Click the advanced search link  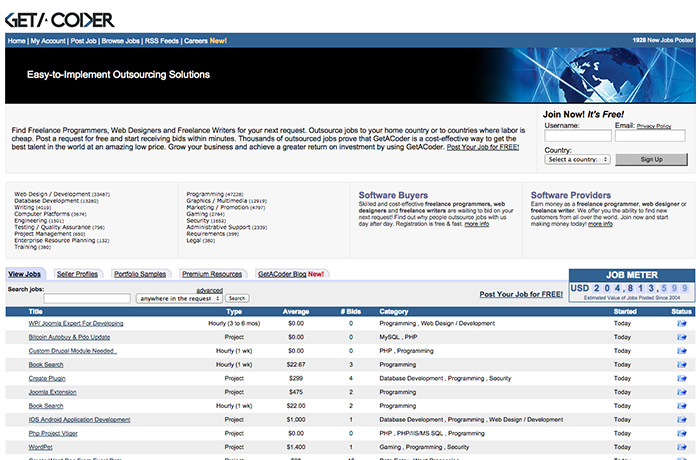[209, 290]
